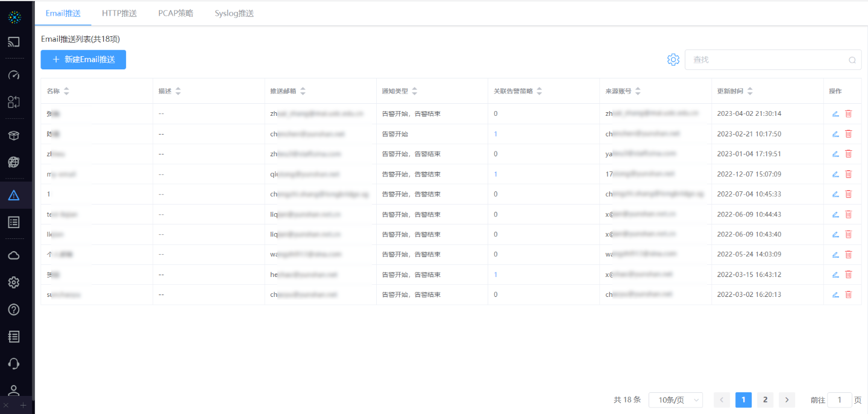Sort the table by 名称 column
The width and height of the screenshot is (868, 414).
[66, 91]
